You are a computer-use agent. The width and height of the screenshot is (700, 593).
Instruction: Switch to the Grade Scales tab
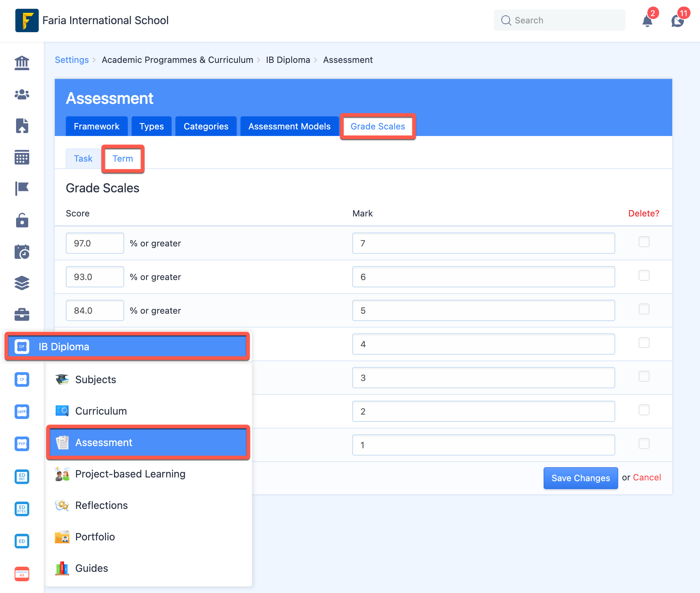coord(378,126)
